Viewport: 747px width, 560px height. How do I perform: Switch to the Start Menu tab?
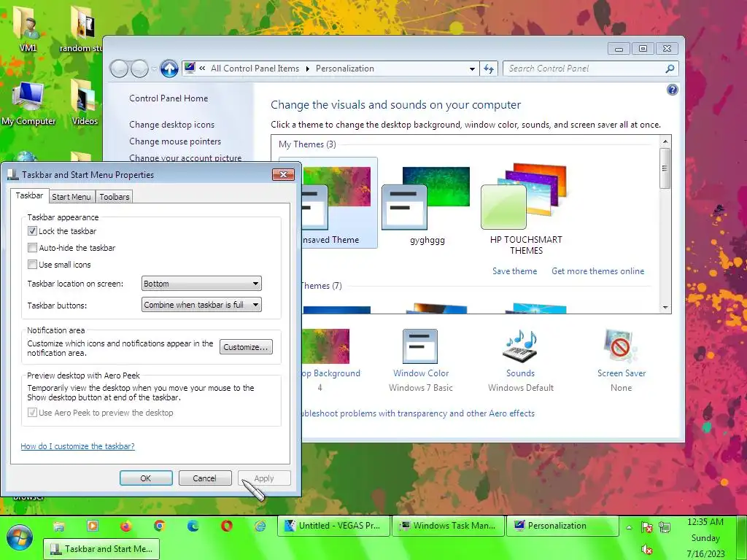(x=71, y=197)
